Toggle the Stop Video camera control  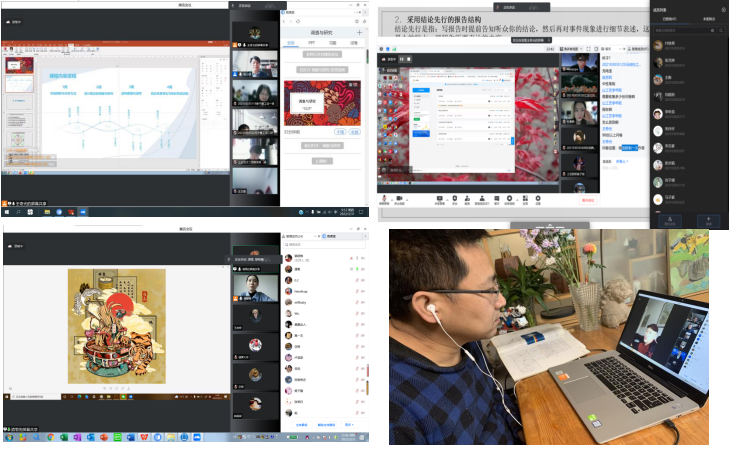point(399,198)
